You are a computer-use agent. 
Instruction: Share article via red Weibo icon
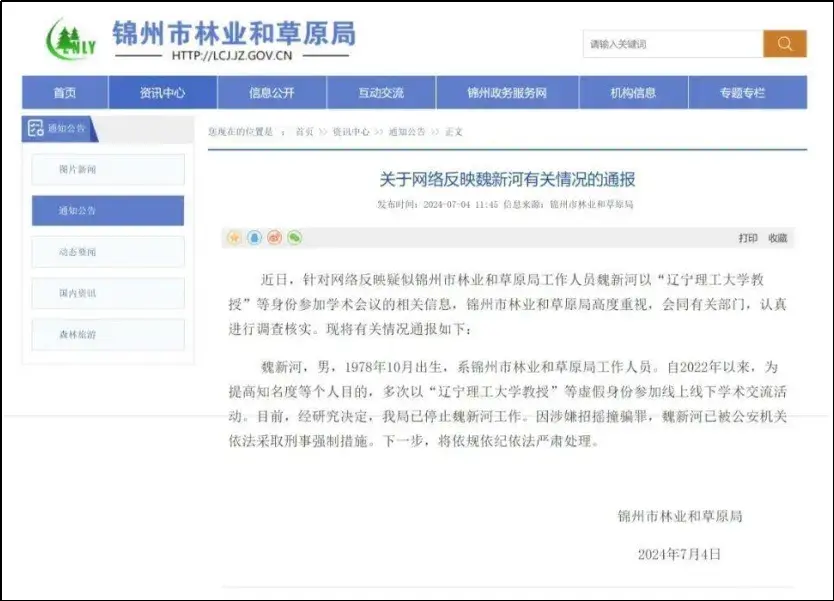[x=274, y=238]
